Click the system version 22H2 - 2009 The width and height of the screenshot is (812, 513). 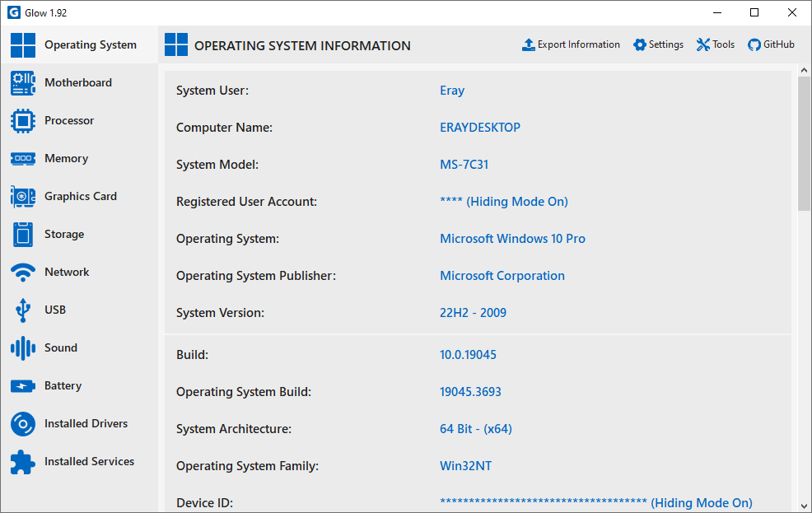pyautogui.click(x=474, y=313)
